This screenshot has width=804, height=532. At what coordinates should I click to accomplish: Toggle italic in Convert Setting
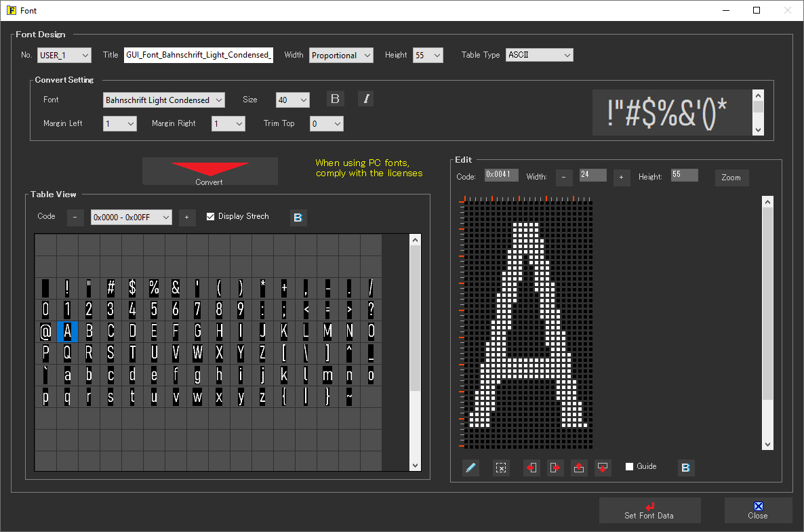[x=366, y=99]
